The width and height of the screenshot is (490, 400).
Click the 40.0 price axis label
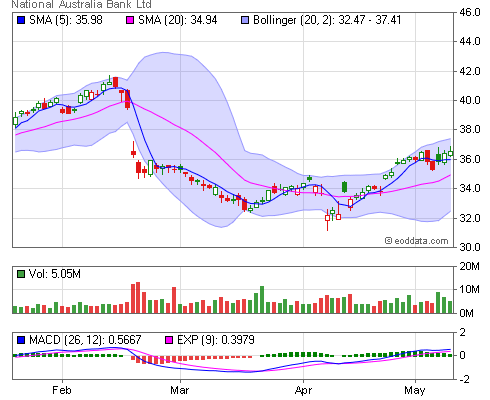pyautogui.click(x=470, y=100)
